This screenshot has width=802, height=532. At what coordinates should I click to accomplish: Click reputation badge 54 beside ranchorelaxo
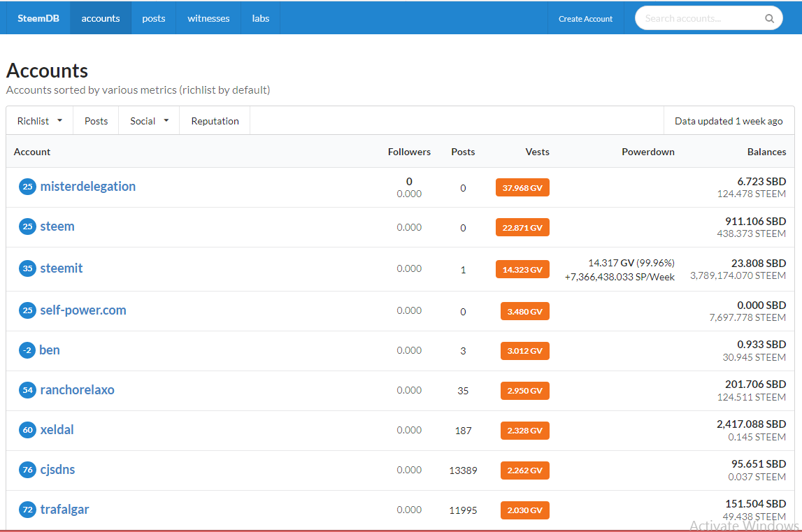28,390
